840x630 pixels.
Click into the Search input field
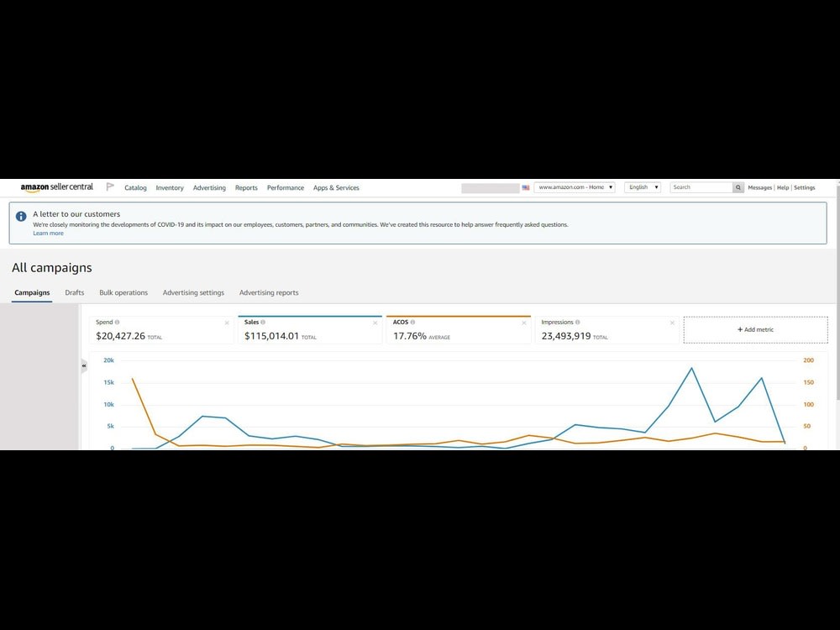701,187
